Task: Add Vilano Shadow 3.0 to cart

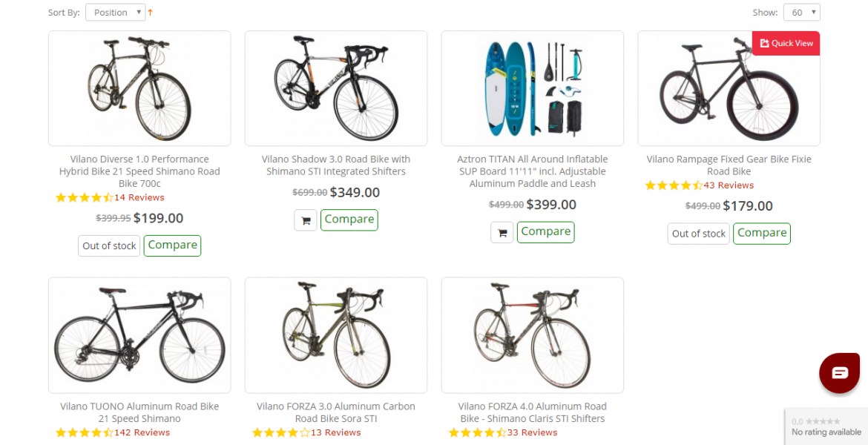Action: pos(306,220)
